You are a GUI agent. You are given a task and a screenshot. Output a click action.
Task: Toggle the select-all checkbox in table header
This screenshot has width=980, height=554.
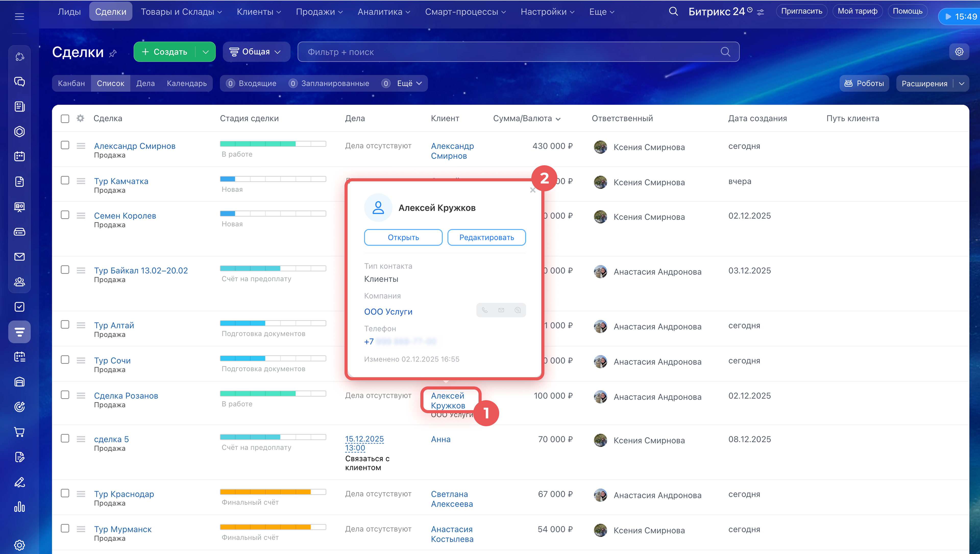(x=65, y=119)
